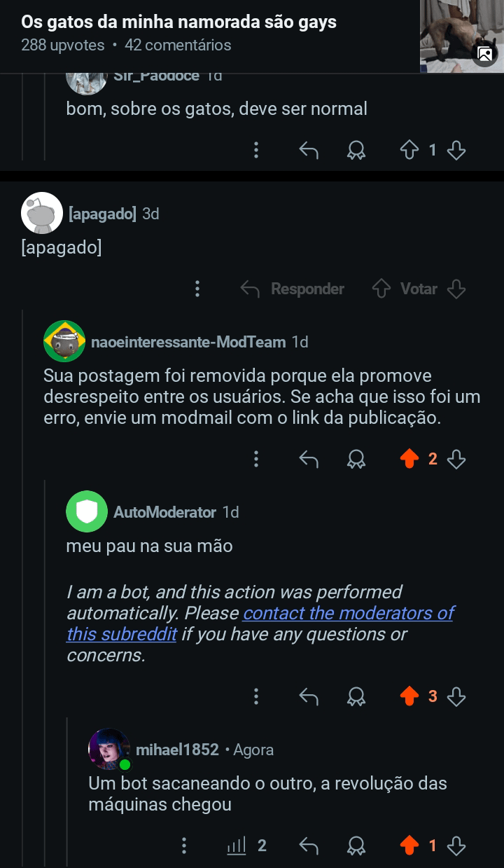Open 'contact the moderators of this subreddit' link
The height and width of the screenshot is (868, 504).
pyautogui.click(x=348, y=614)
